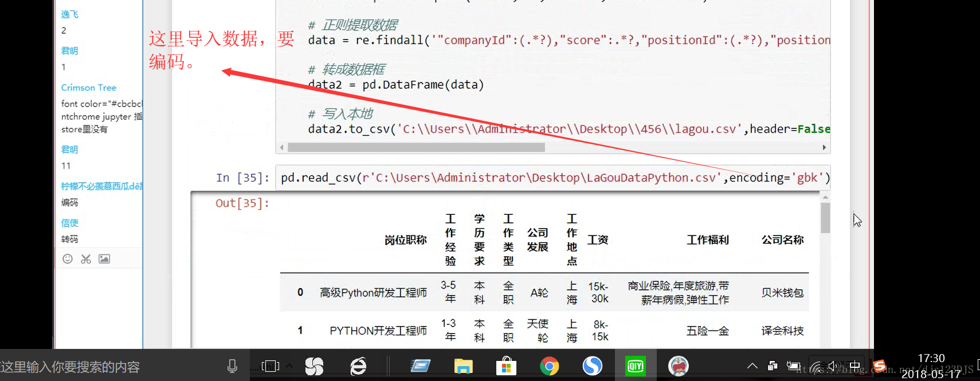
Task: Click chat user name 逸飞
Action: (x=69, y=14)
